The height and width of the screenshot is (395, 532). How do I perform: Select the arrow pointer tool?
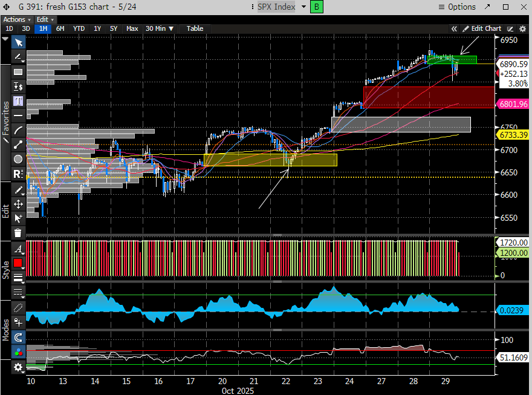coord(18,42)
